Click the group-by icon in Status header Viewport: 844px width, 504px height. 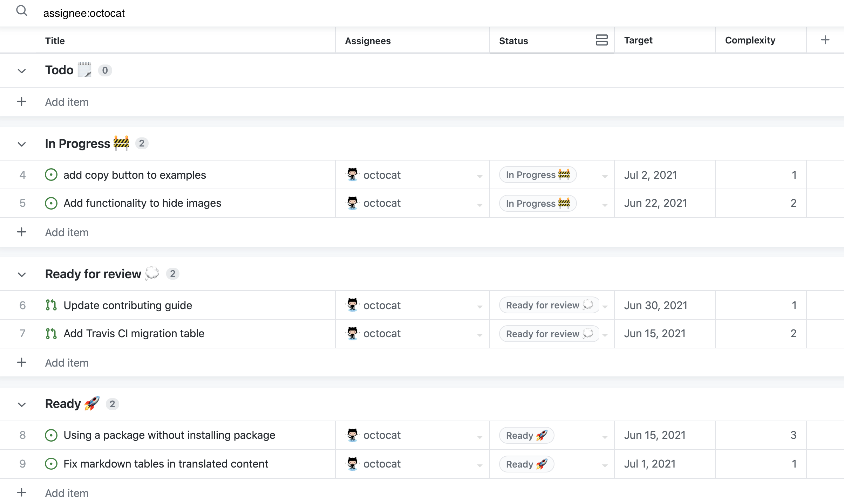click(601, 40)
